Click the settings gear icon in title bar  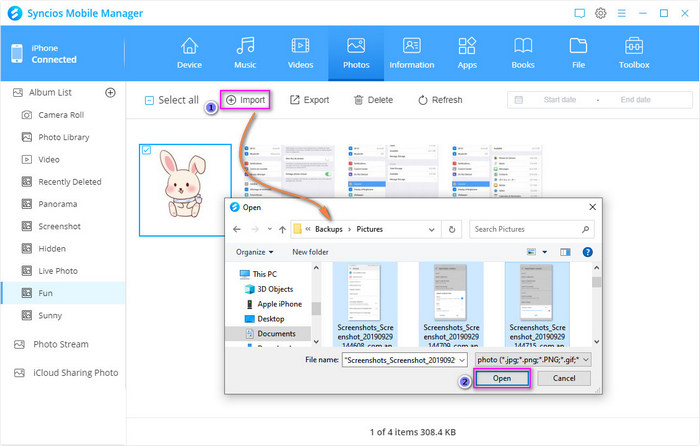601,13
